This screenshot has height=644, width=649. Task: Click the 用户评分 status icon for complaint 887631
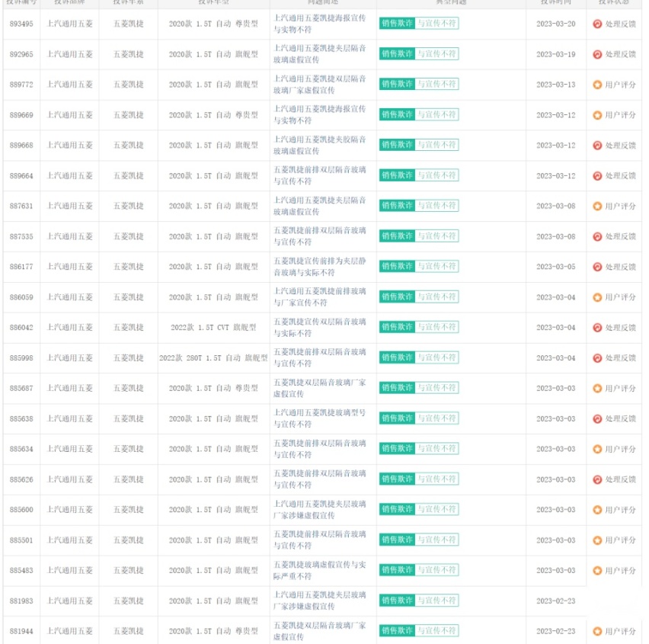click(x=597, y=206)
